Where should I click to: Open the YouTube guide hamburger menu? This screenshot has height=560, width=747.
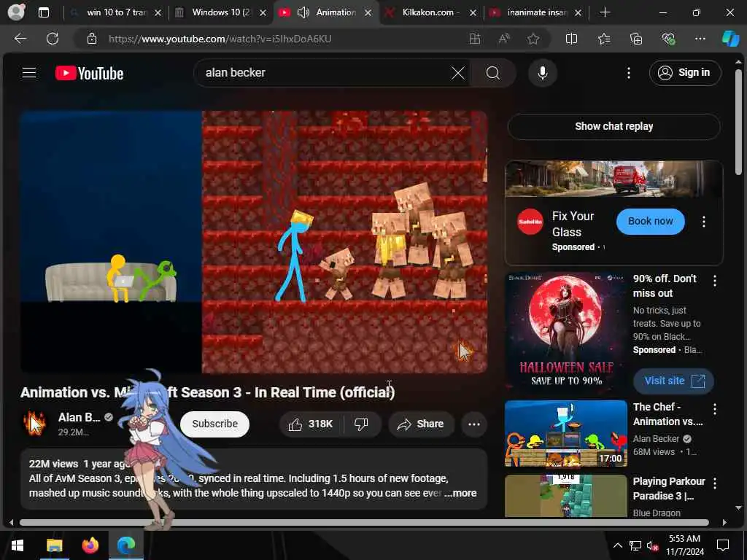click(x=29, y=73)
